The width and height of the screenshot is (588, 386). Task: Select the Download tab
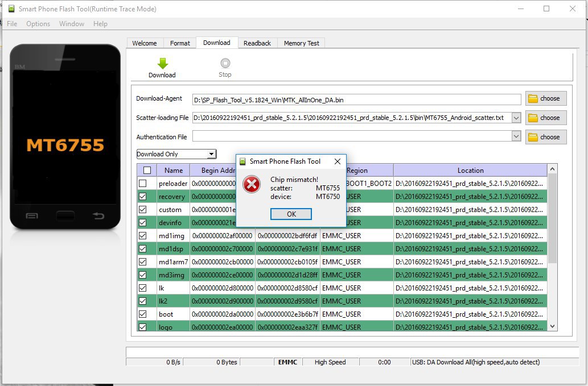tap(217, 43)
